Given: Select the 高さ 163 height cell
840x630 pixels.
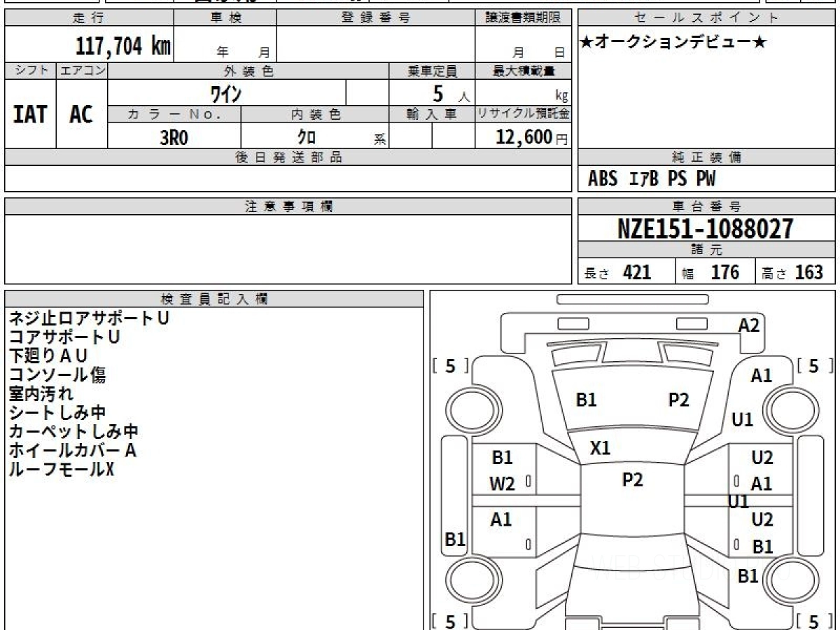Looking at the screenshot, I should tap(796, 272).
